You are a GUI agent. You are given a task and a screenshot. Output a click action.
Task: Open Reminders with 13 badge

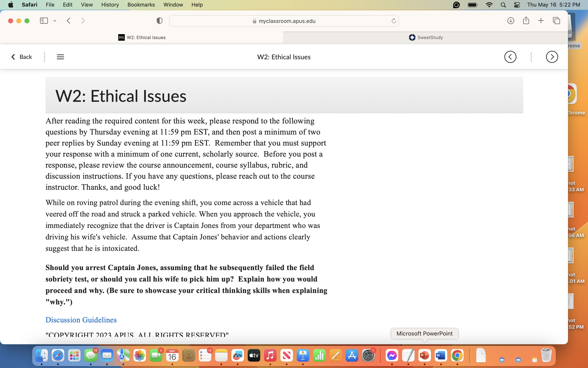point(205,356)
